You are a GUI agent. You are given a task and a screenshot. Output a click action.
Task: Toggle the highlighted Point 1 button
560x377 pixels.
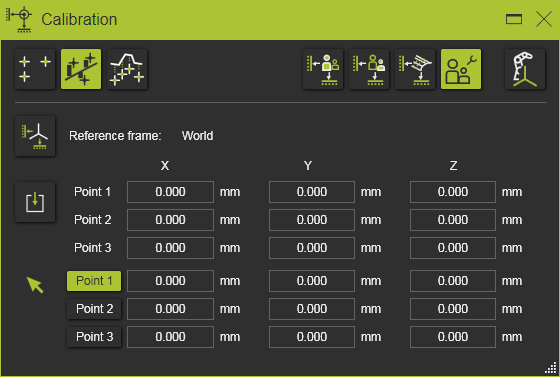coord(94,281)
